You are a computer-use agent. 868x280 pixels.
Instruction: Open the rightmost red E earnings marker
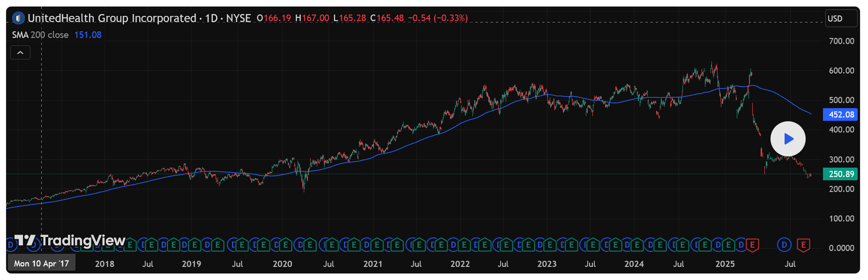coord(803,245)
